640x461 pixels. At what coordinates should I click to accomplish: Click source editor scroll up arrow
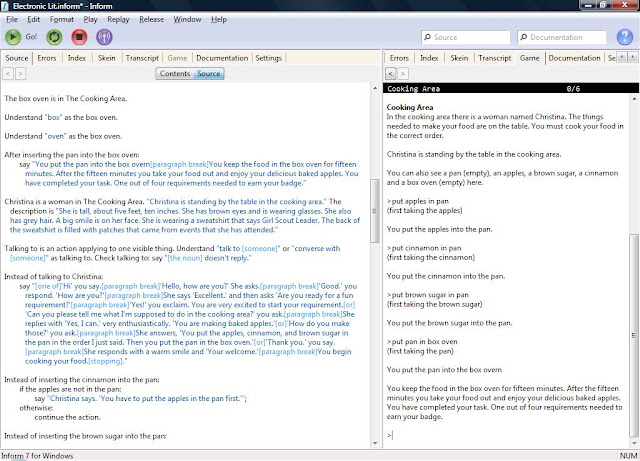(x=375, y=88)
